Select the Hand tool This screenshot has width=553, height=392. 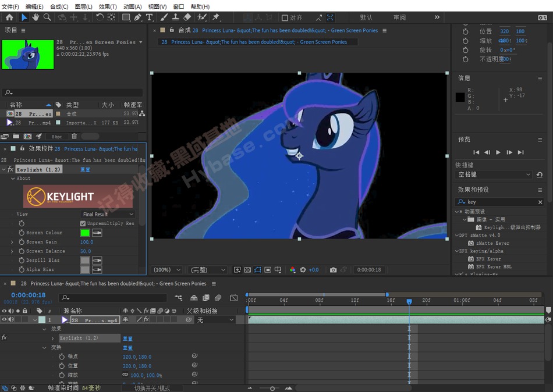[x=36, y=17]
